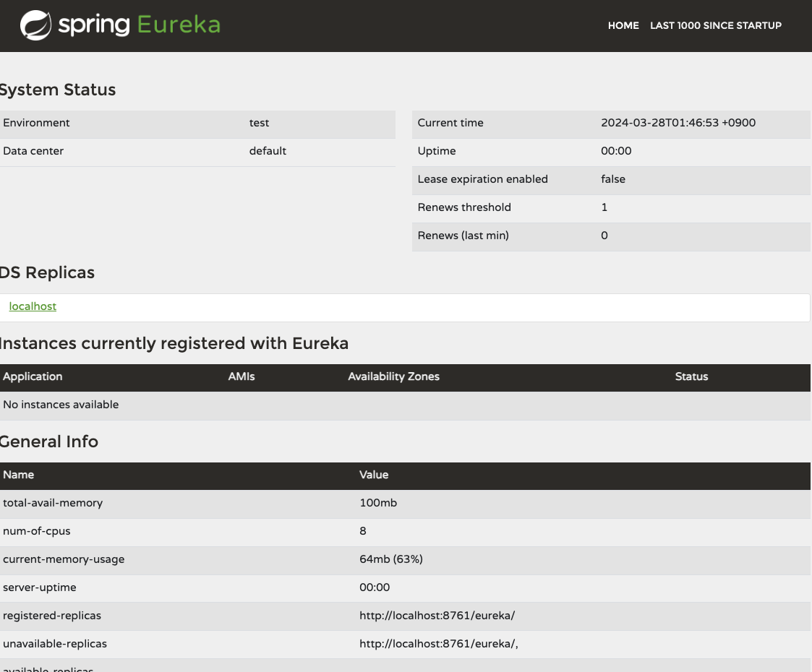
Task: Click the Status column header
Action: pyautogui.click(x=691, y=376)
